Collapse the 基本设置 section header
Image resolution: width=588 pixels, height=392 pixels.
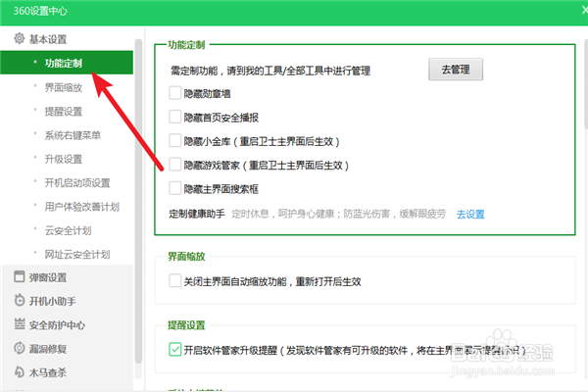(48, 39)
